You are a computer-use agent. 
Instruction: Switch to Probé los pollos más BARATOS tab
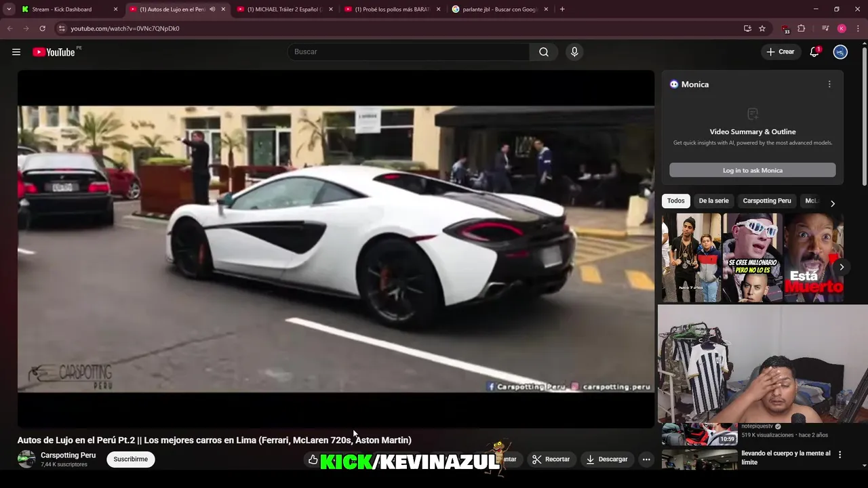pos(393,9)
